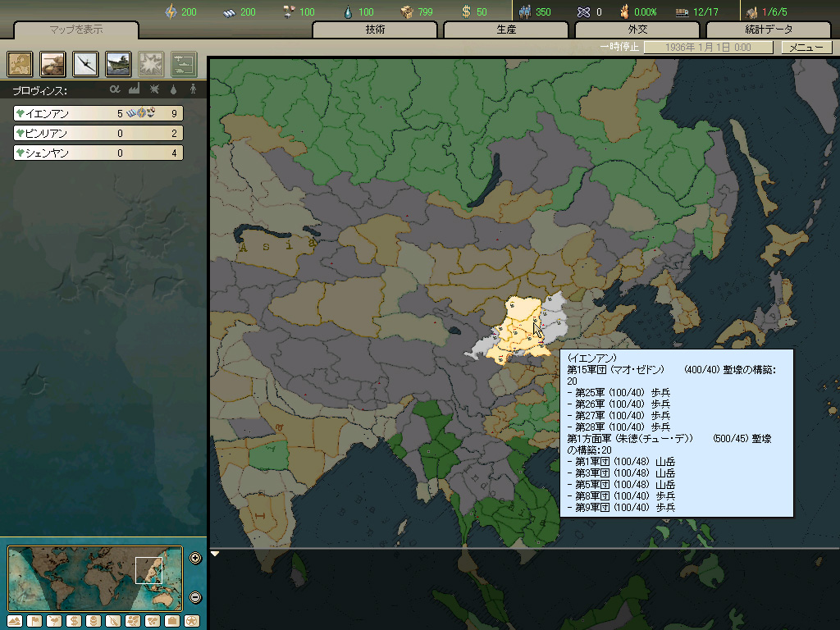Image resolution: width=840 pixels, height=630 pixels.
Task: Click the greyed explosion battles icon
Action: coord(151,64)
